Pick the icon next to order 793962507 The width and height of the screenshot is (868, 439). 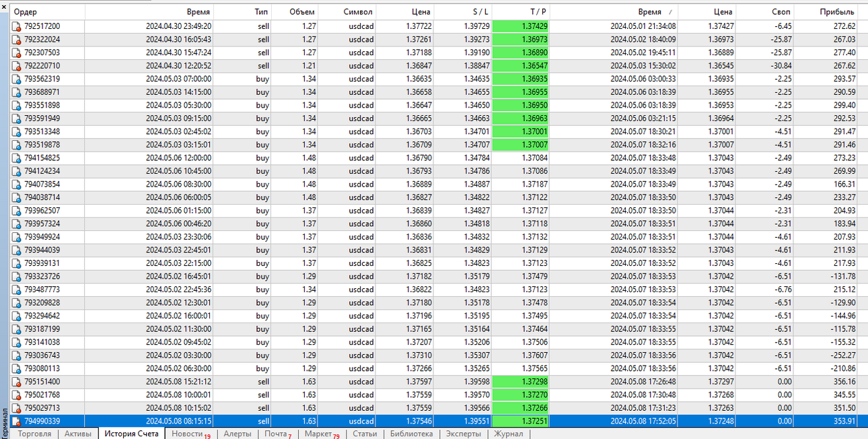click(16, 211)
